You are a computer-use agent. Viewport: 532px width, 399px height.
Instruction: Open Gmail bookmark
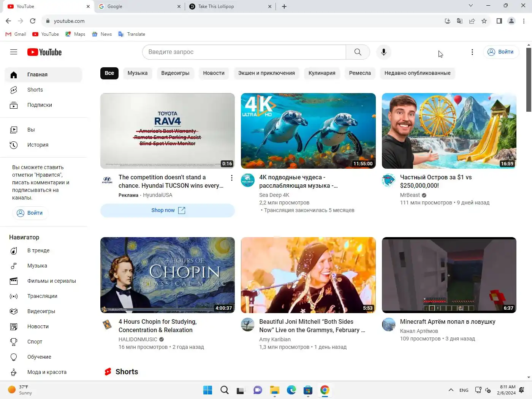pos(16,34)
